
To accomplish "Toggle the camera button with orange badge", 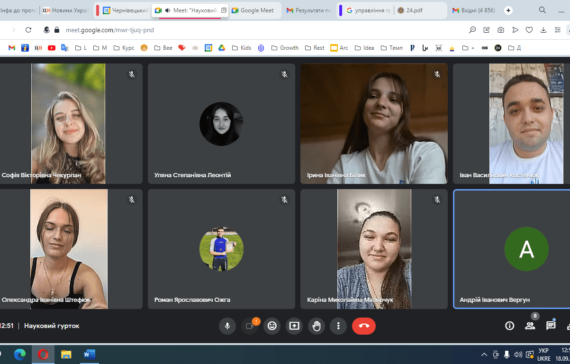I will click(250, 326).
